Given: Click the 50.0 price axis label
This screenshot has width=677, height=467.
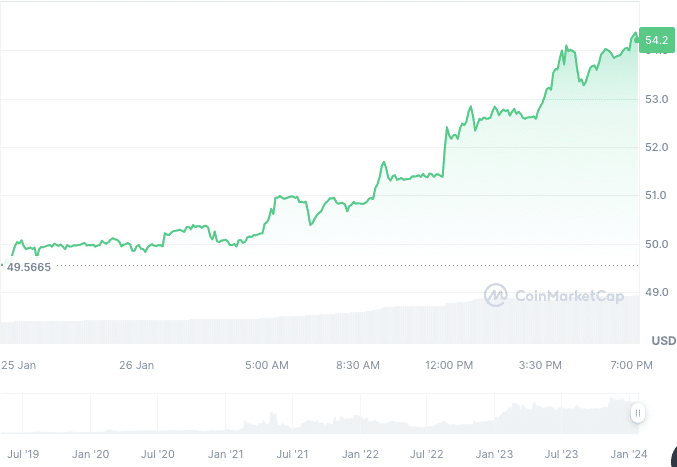Looking at the screenshot, I should (656, 244).
